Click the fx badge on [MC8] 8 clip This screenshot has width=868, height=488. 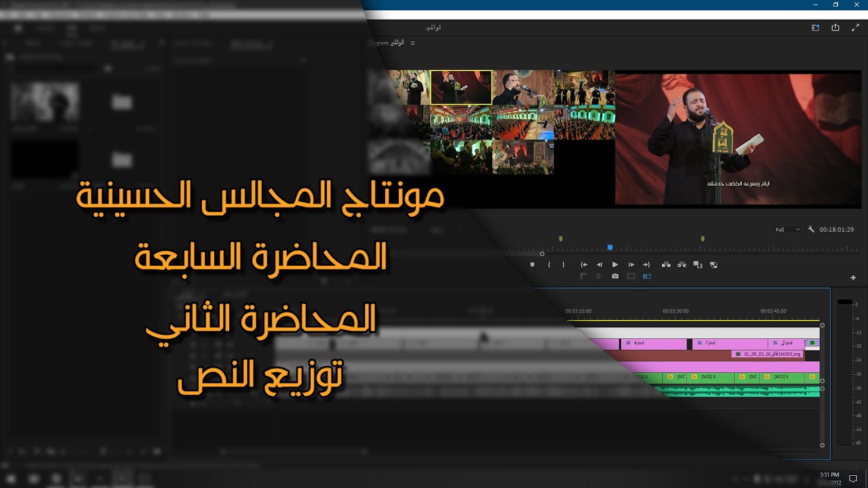[696, 377]
